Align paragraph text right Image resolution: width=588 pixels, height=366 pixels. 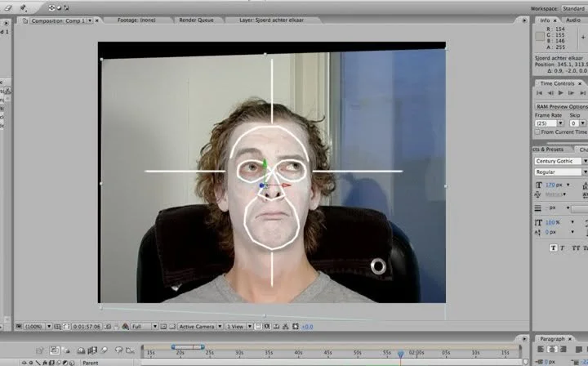(563, 349)
